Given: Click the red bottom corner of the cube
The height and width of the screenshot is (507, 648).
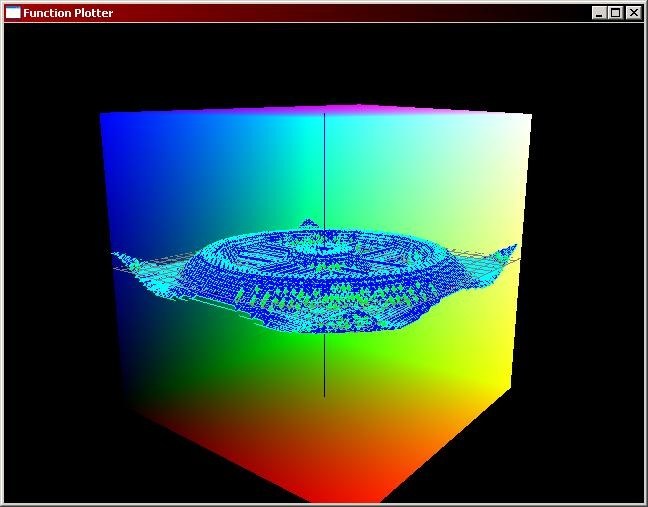Looking at the screenshot, I should point(320,485).
